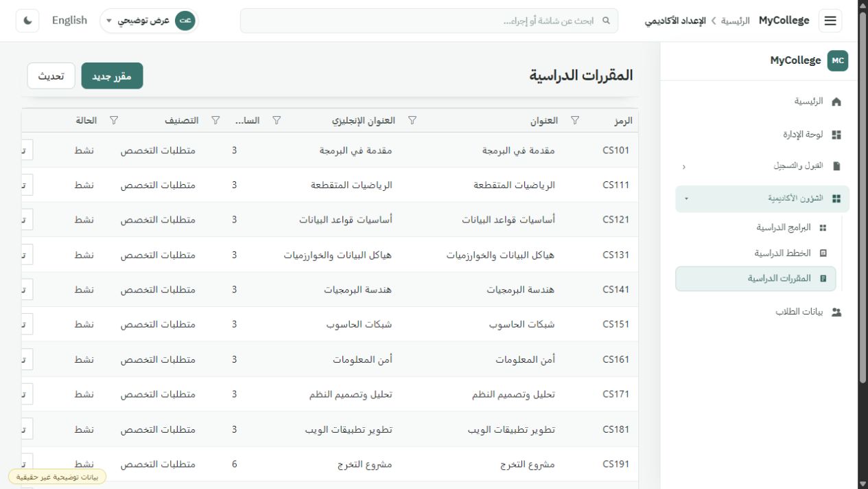Focus the search screen or action field

pyautogui.click(x=429, y=21)
